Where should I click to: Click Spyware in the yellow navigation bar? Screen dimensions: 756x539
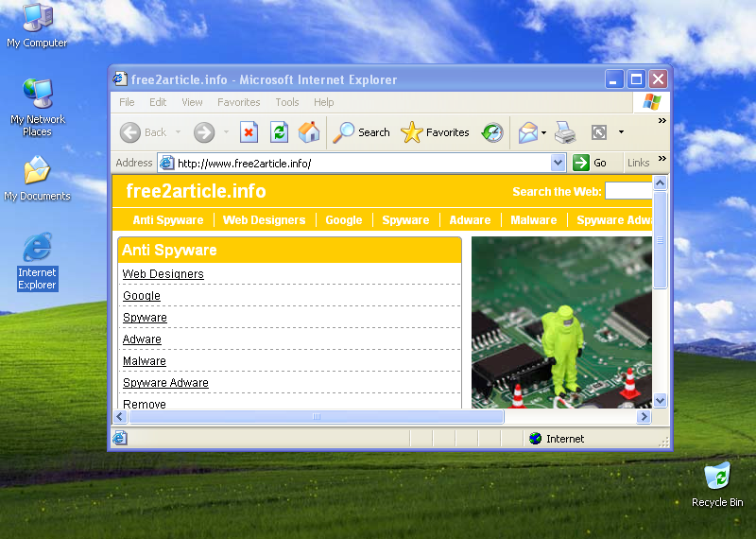click(405, 220)
